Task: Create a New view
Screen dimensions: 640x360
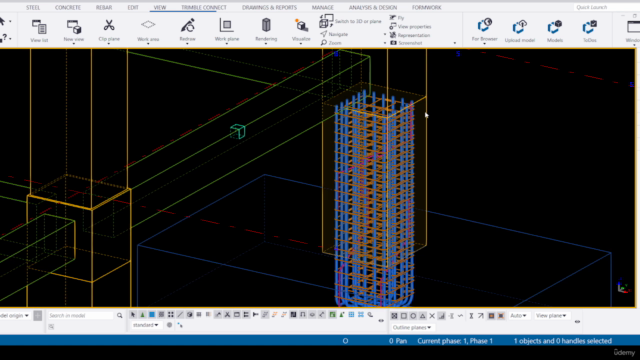Action: point(74,31)
